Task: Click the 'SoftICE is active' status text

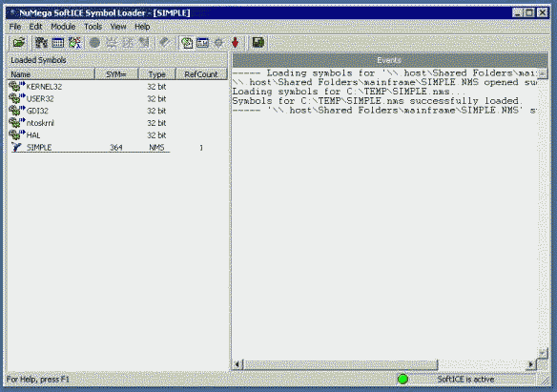Action: [x=465, y=380]
